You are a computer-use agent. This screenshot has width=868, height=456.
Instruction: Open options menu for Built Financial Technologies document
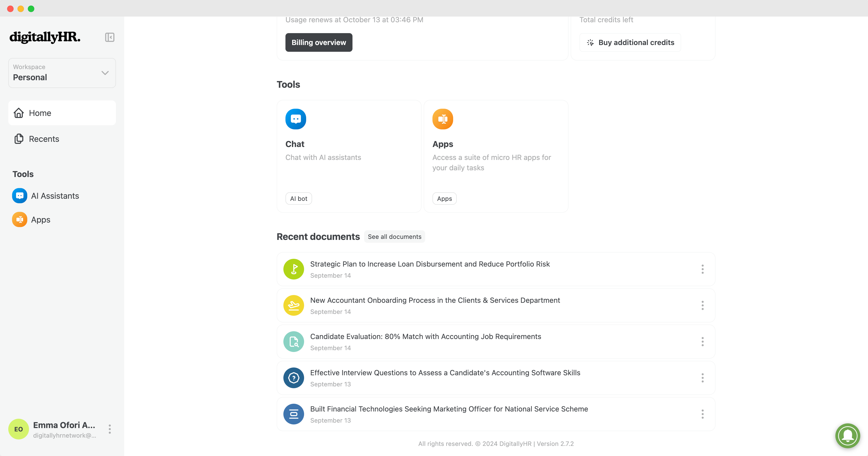[702, 414]
